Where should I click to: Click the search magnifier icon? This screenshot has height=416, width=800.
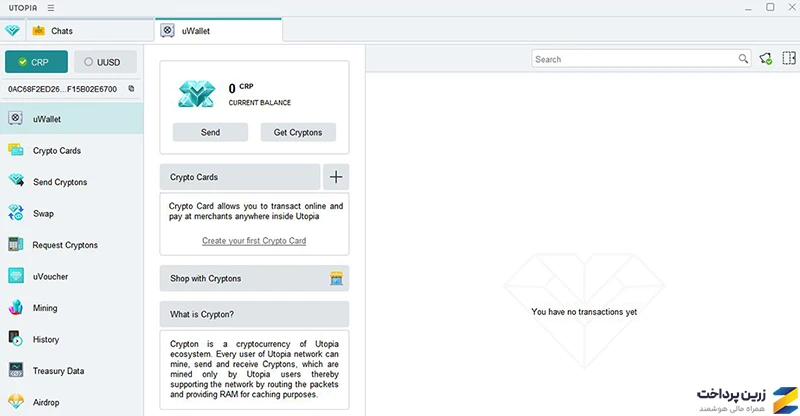[743, 59]
